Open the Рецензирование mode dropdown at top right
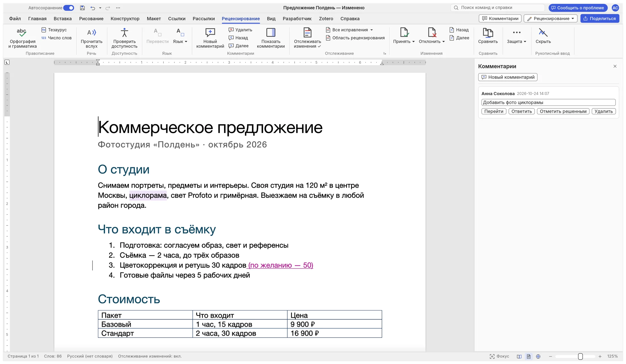Screen dimensions: 626x364 tap(550, 18)
